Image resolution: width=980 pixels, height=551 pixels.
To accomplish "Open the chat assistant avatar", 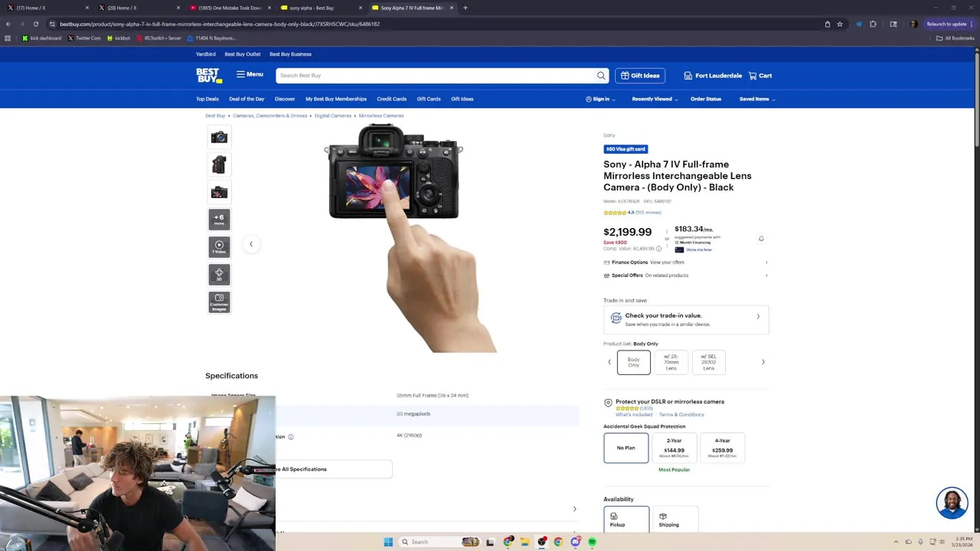I will (x=952, y=503).
